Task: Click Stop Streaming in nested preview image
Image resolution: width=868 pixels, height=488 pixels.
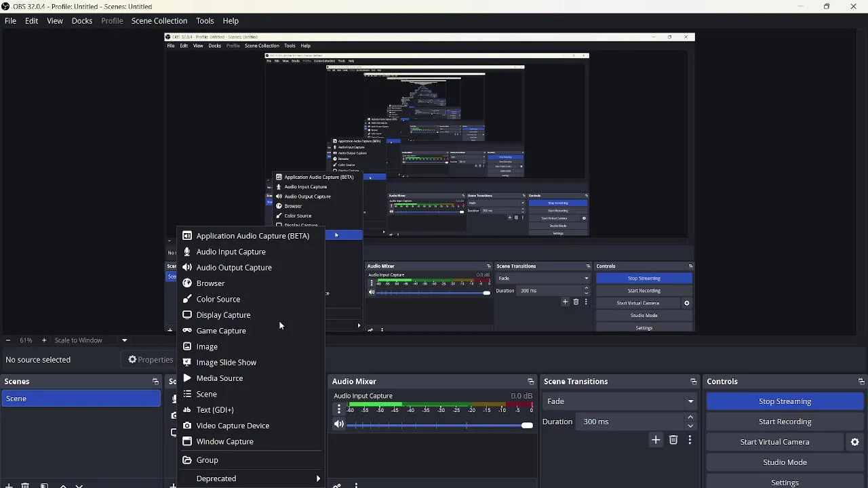Action: pos(644,279)
